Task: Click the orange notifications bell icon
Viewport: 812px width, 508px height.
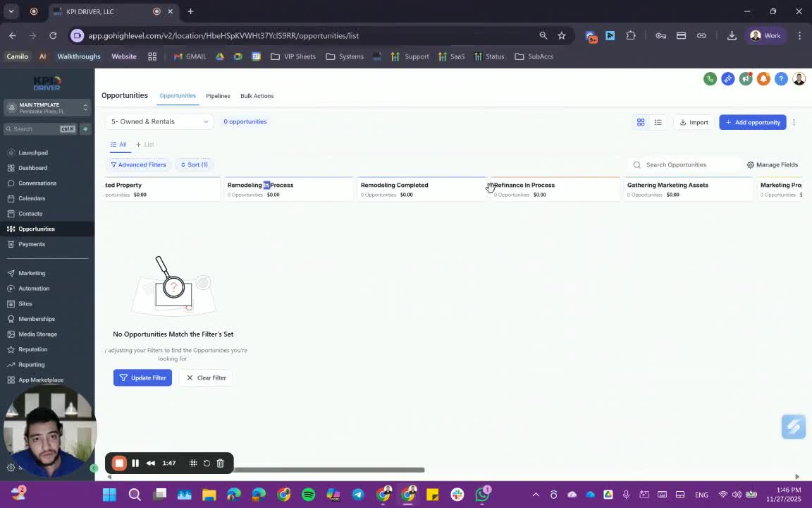Action: [x=763, y=79]
